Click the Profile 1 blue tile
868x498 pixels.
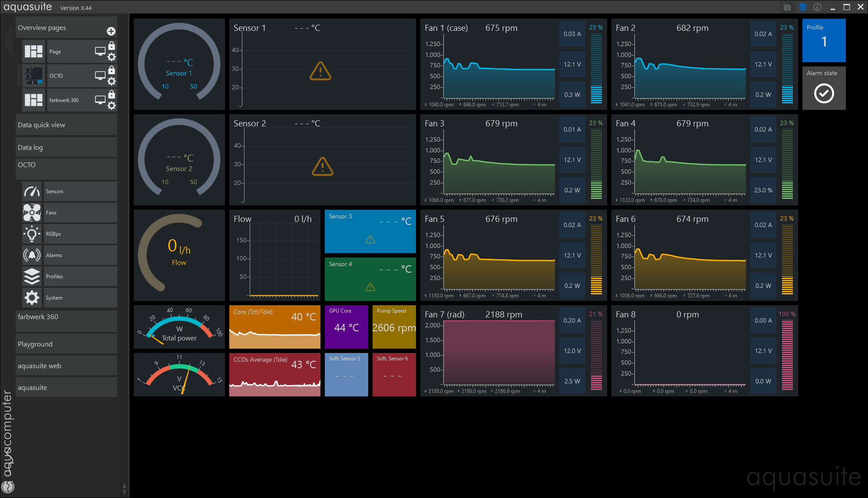pos(824,40)
